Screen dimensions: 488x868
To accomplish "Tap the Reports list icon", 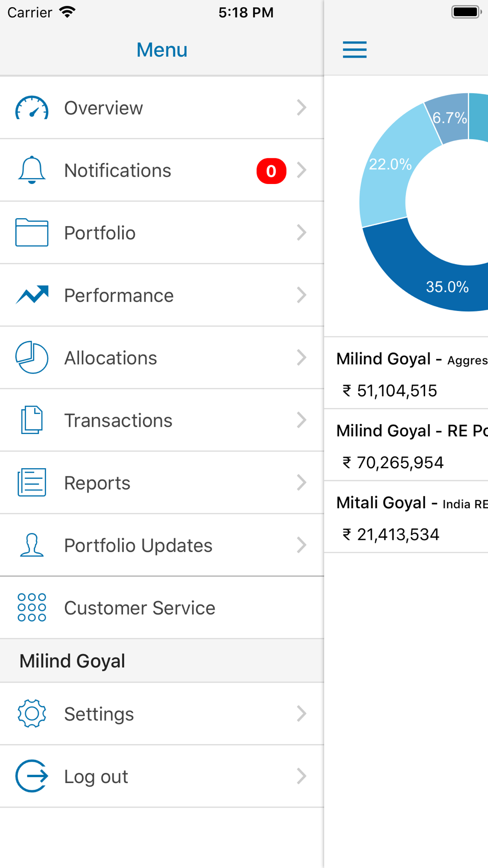I will tap(32, 482).
